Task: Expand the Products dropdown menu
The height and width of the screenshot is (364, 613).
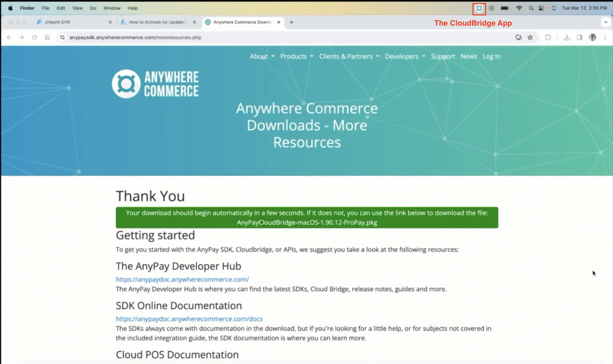Action: pos(297,56)
